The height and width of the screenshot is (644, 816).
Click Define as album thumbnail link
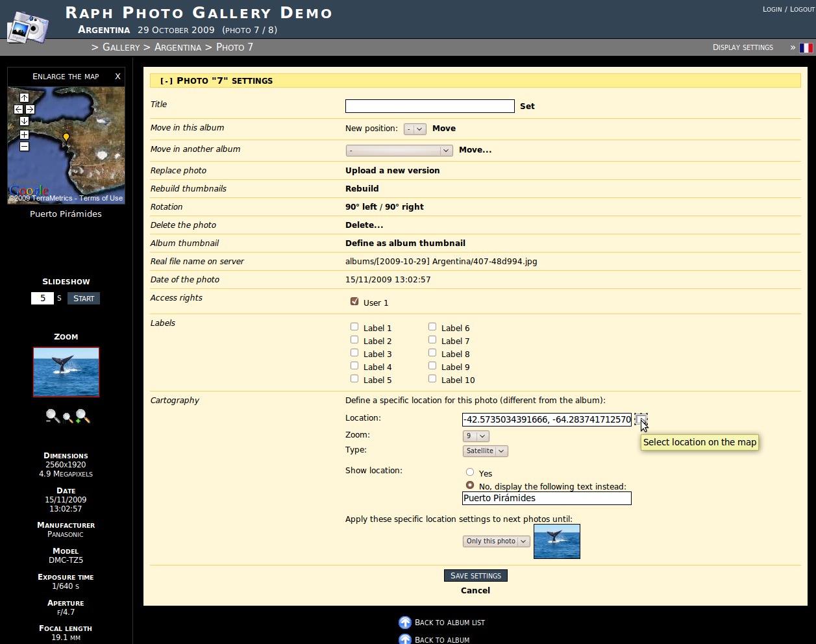pos(405,243)
